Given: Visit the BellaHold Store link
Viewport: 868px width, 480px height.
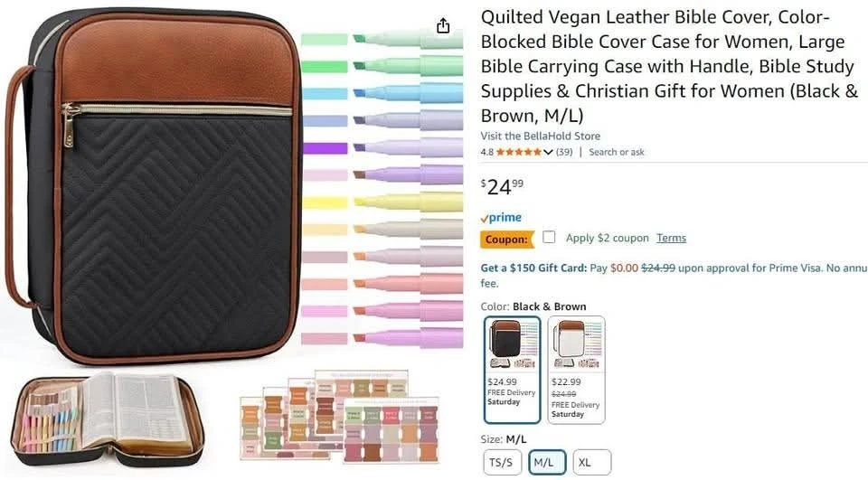Looking at the screenshot, I should pos(541,136).
